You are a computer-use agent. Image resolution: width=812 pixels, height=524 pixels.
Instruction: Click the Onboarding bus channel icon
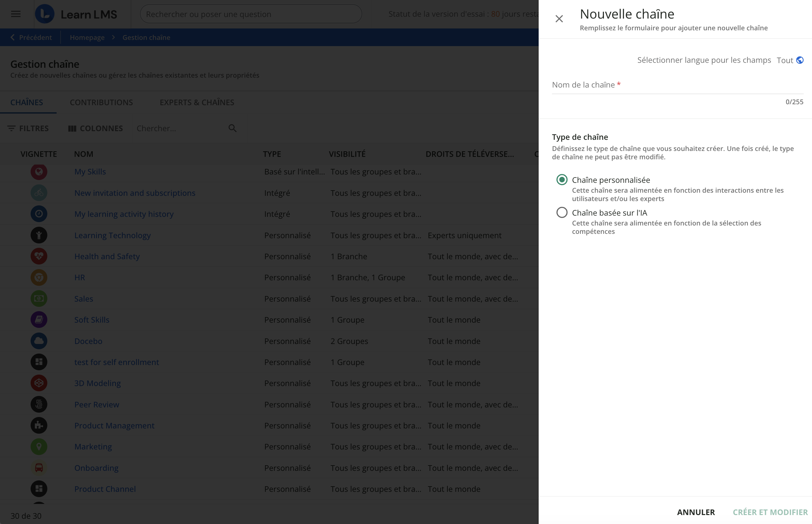[39, 468]
